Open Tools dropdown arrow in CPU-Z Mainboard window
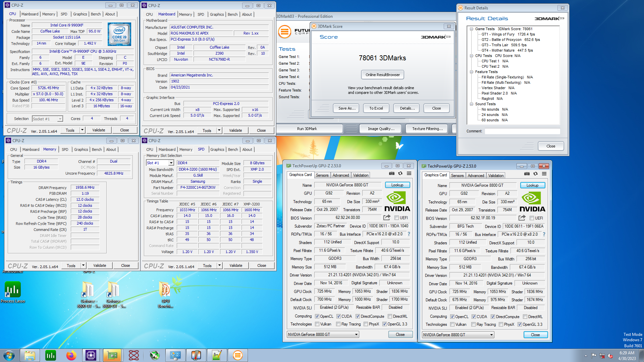The width and height of the screenshot is (644, 362). [x=219, y=130]
